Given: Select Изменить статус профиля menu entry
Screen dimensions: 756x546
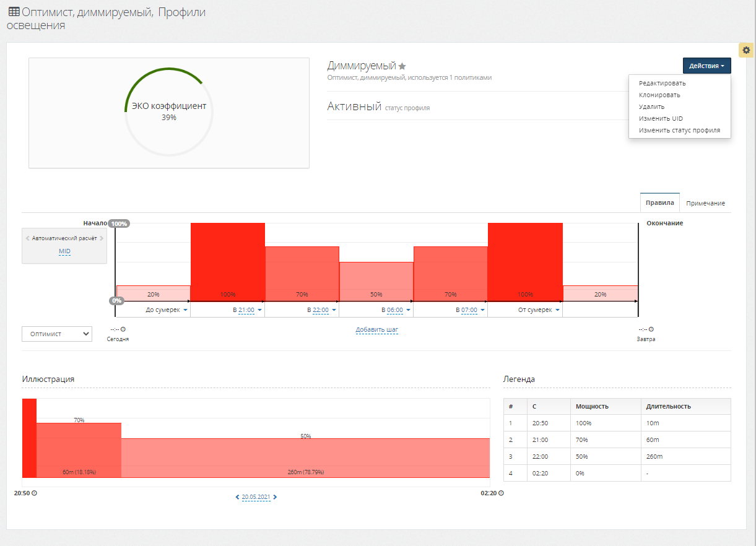Looking at the screenshot, I should pyautogui.click(x=679, y=131).
